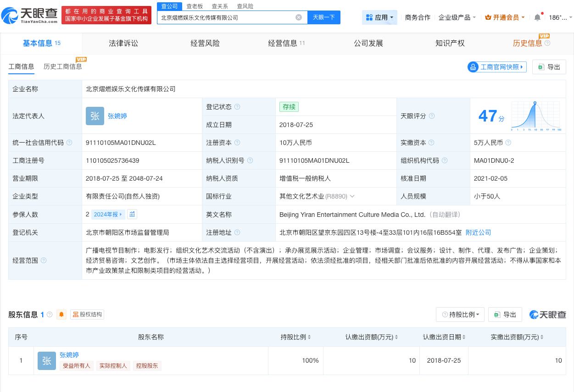Screen dimensions: 574x392
Task: Click the help icon beside 天眼评分
Action: point(432,116)
